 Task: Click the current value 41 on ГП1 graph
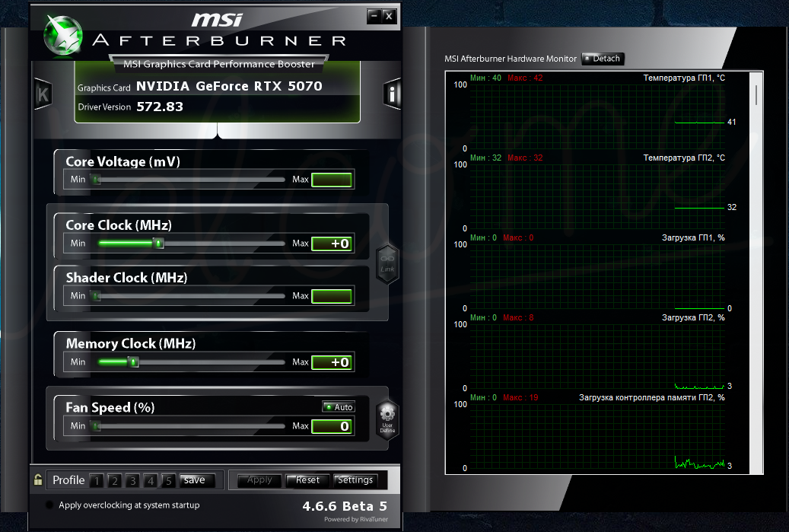732,123
